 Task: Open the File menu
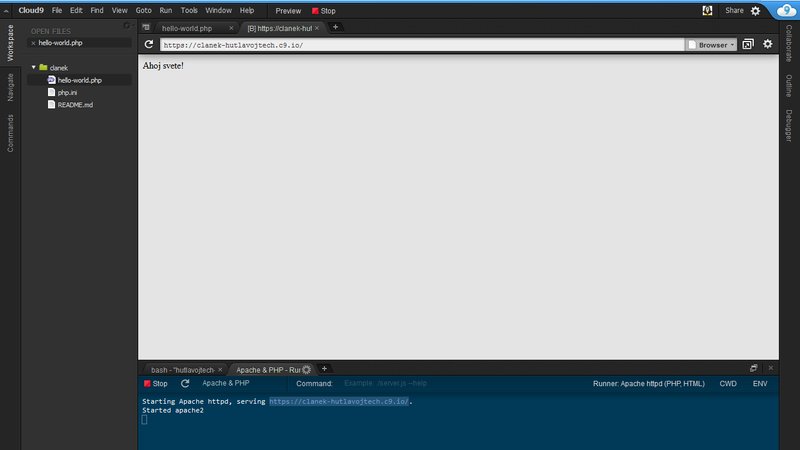click(57, 10)
